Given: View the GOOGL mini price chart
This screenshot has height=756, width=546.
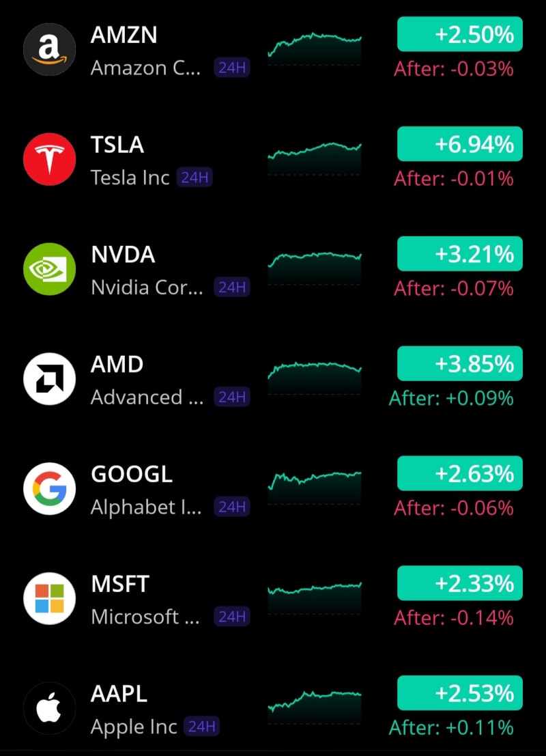Looking at the screenshot, I should [x=314, y=488].
